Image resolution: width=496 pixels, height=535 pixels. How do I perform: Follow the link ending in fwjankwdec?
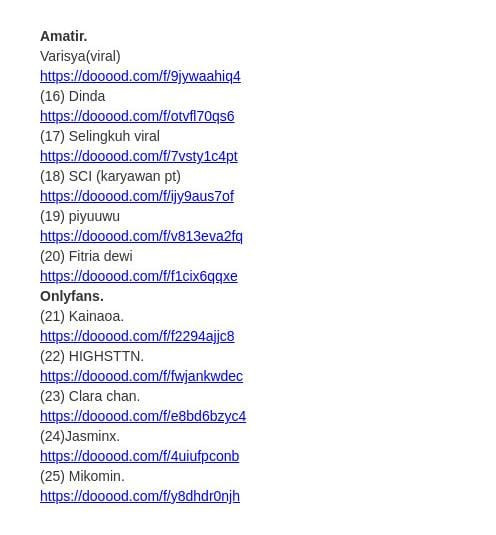[x=142, y=376]
